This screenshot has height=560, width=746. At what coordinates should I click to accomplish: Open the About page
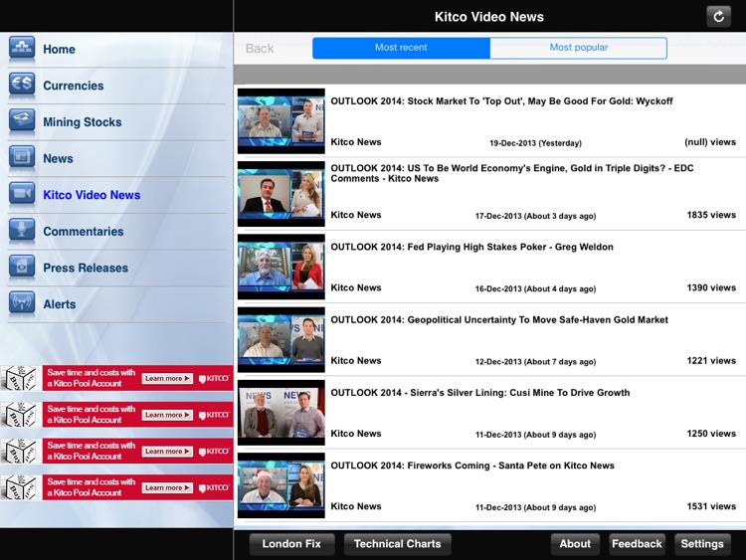pos(575,544)
